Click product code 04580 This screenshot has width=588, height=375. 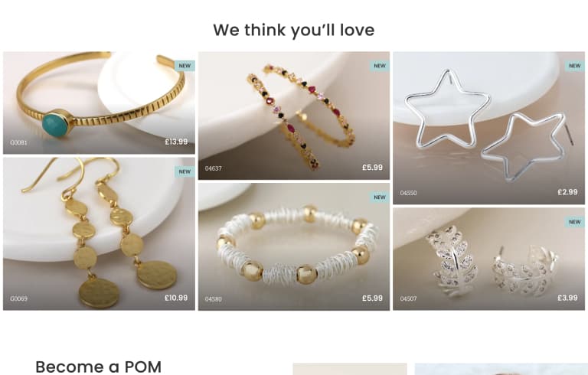(x=214, y=299)
